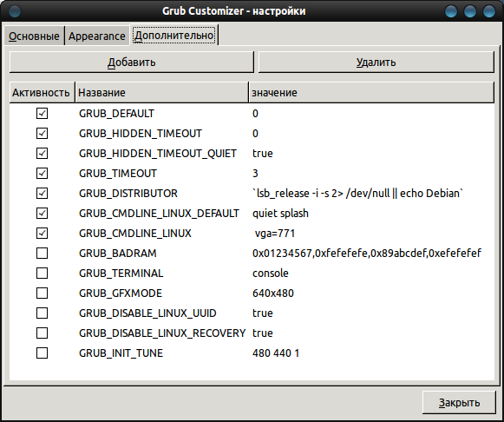This screenshot has width=504, height=422.
Task: Select the GRUB_BADRAM name cell
Action: pyautogui.click(x=118, y=254)
